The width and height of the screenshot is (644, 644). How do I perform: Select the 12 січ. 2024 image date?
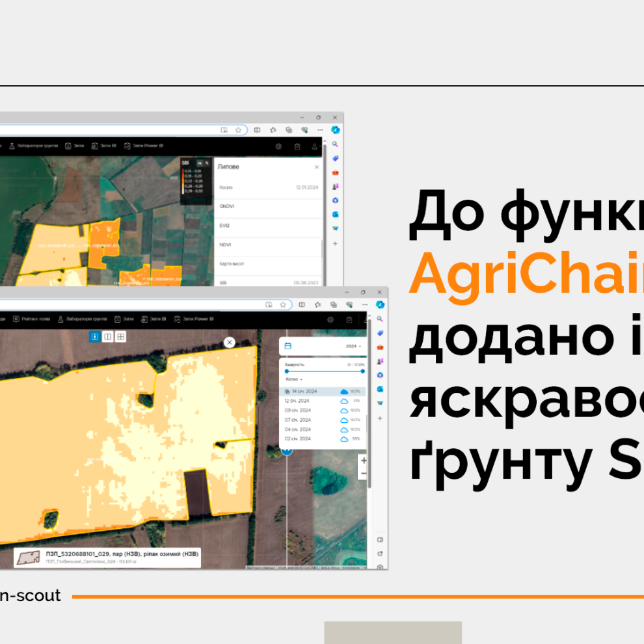[323, 401]
